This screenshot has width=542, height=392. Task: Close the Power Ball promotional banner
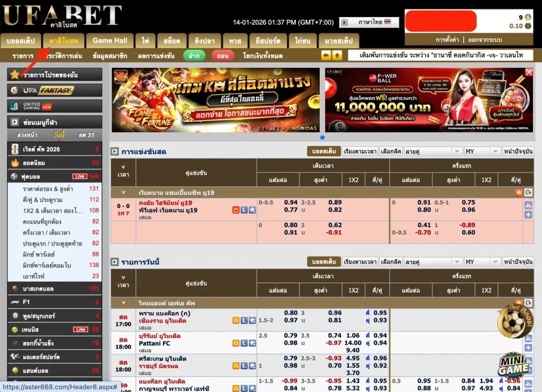click(529, 72)
